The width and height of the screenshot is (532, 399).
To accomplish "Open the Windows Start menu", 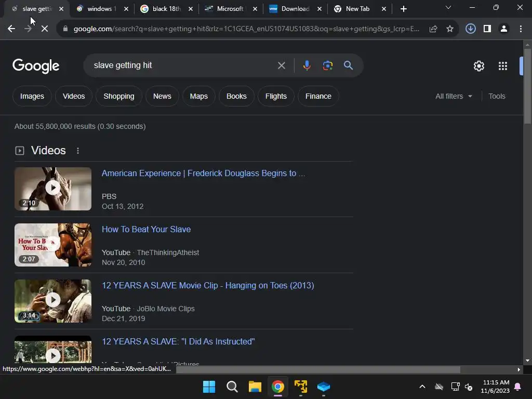I will point(209,387).
